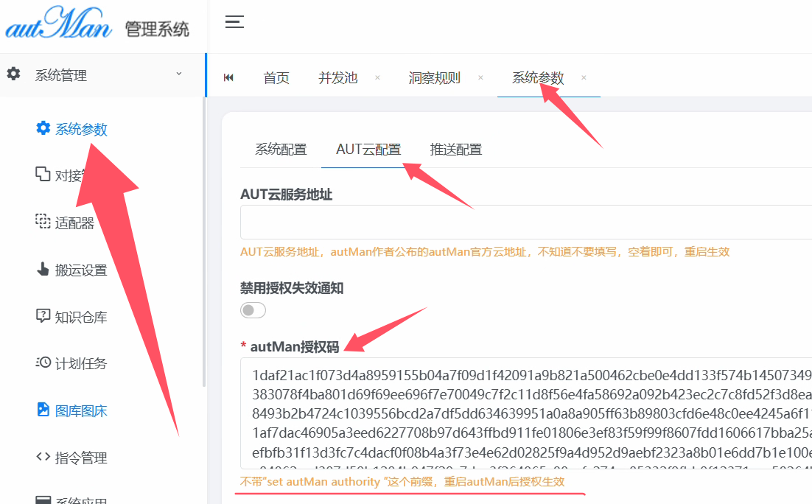The image size is (812, 504).
Task: Open the AUT云配置 sub-tab
Action: [368, 150]
